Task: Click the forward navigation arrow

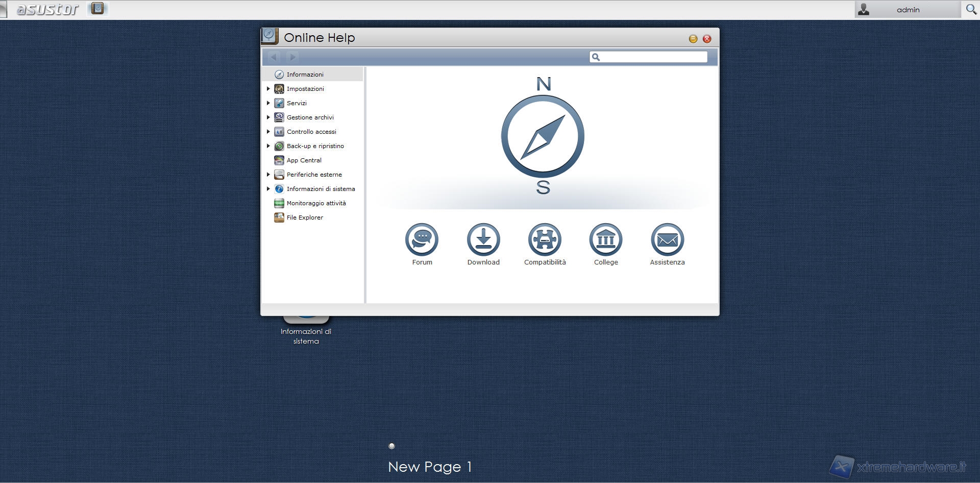Action: coord(292,57)
